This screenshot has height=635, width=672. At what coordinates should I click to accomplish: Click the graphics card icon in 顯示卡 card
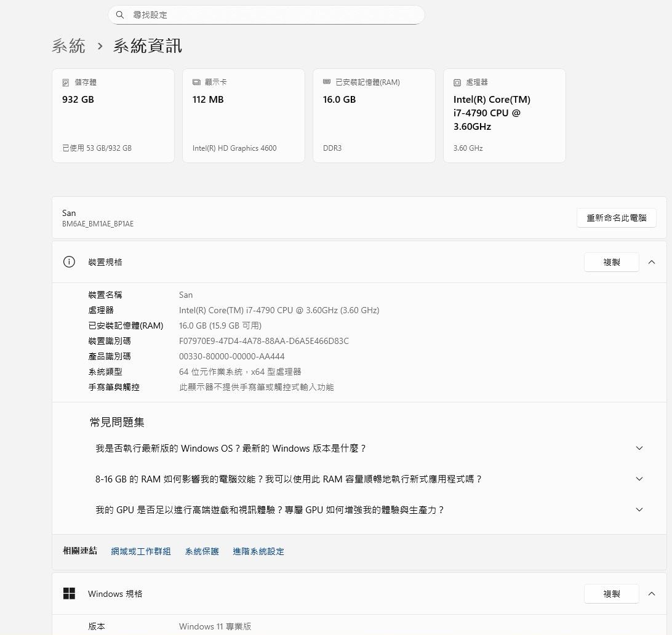click(196, 82)
